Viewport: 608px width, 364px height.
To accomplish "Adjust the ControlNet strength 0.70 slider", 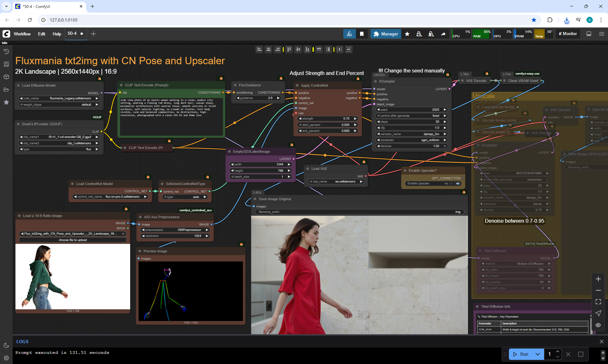I will pyautogui.click(x=327, y=119).
